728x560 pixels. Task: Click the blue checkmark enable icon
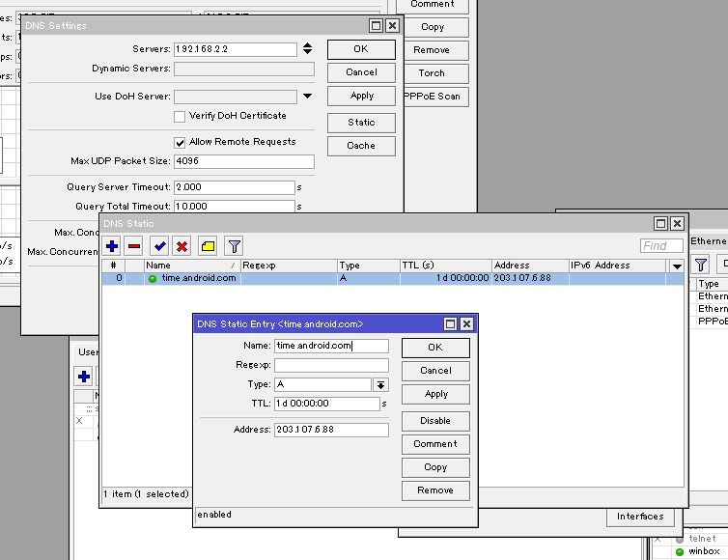point(160,246)
